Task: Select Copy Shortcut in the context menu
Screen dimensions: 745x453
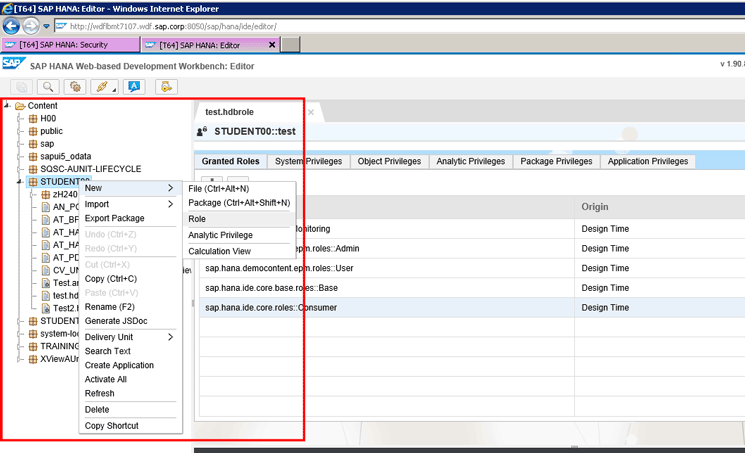Action: click(x=130, y=426)
